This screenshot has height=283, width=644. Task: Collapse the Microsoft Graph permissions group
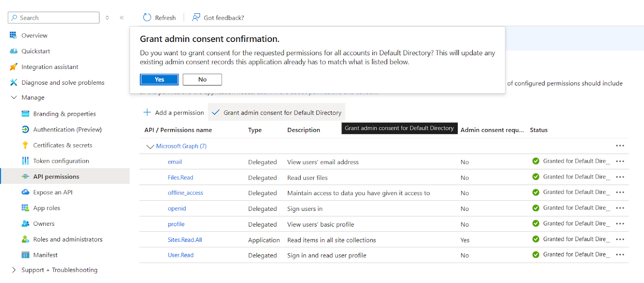click(x=150, y=146)
